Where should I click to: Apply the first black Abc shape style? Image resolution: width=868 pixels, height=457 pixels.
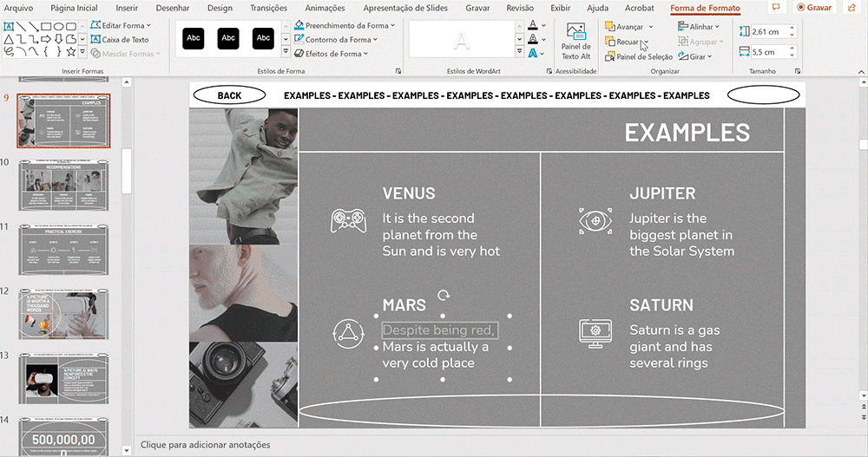(194, 38)
